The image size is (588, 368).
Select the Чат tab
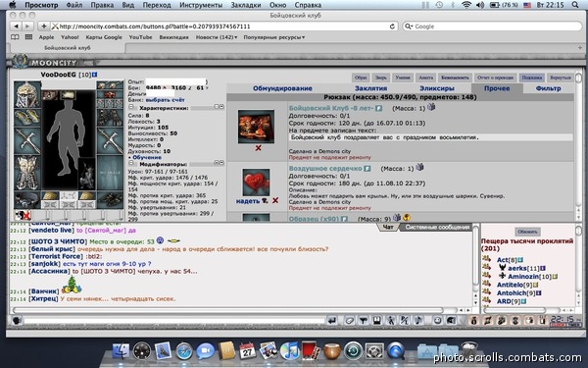coord(388,228)
